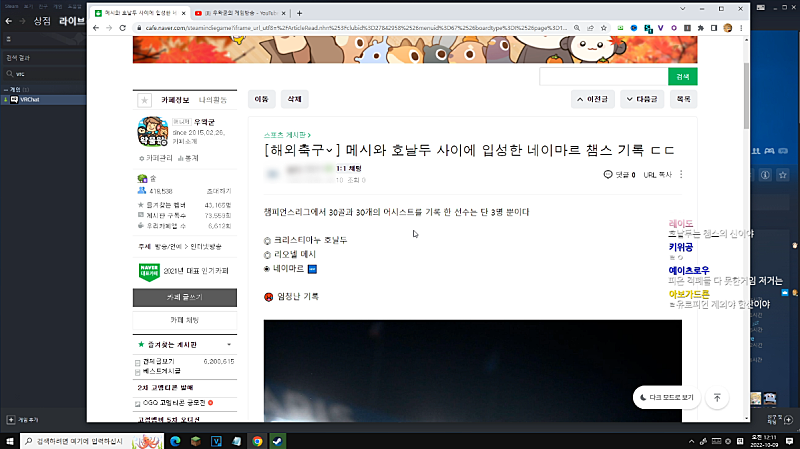Click the cafe search input field

604,77
